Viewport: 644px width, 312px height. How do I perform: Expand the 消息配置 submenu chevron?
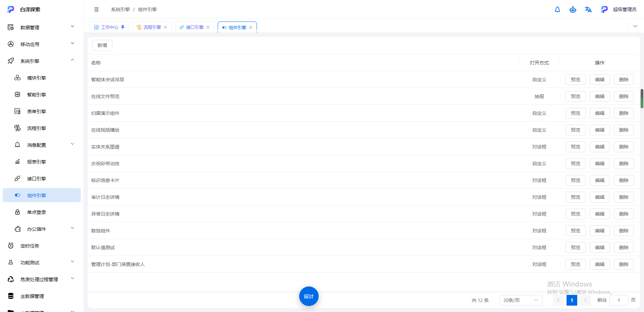pyautogui.click(x=72, y=144)
